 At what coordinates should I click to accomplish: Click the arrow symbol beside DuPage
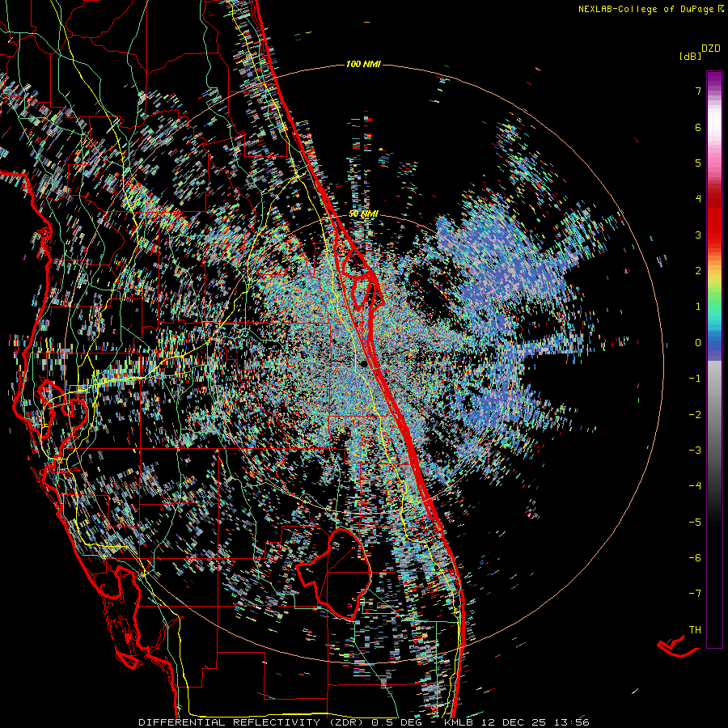(x=721, y=9)
